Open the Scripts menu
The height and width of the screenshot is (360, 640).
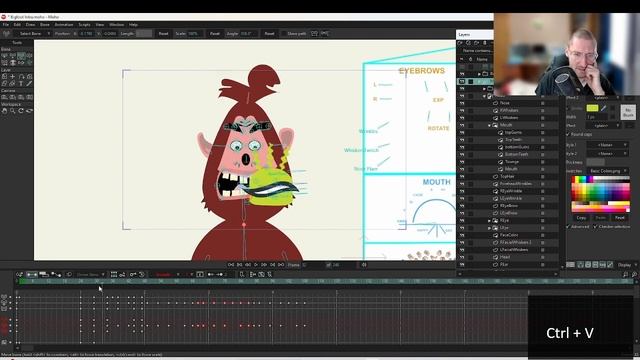[x=84, y=24]
